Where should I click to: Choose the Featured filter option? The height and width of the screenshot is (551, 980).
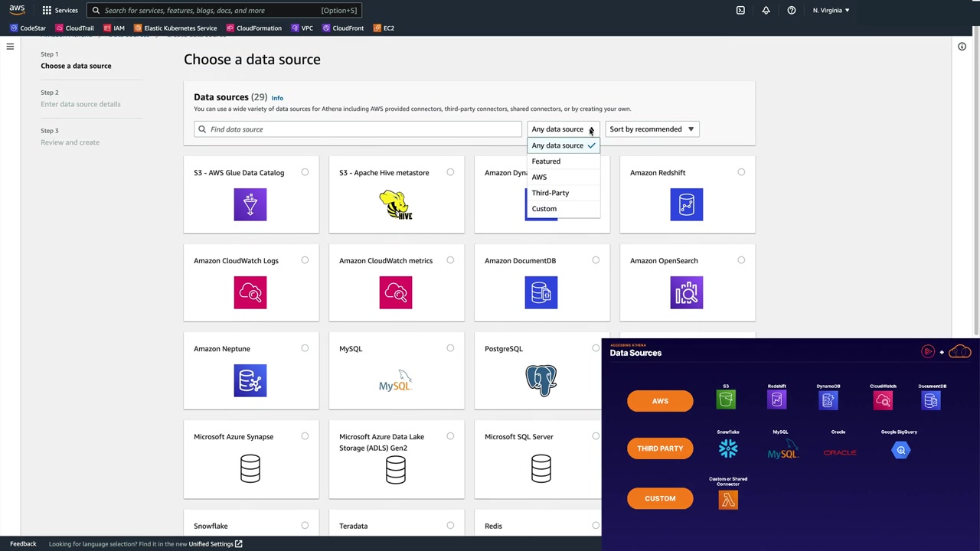[x=563, y=161]
